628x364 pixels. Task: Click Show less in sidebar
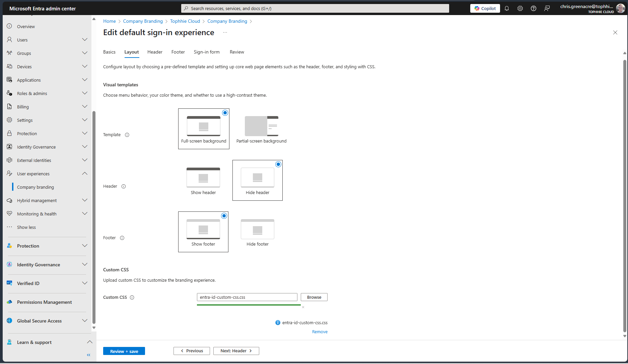(x=26, y=227)
